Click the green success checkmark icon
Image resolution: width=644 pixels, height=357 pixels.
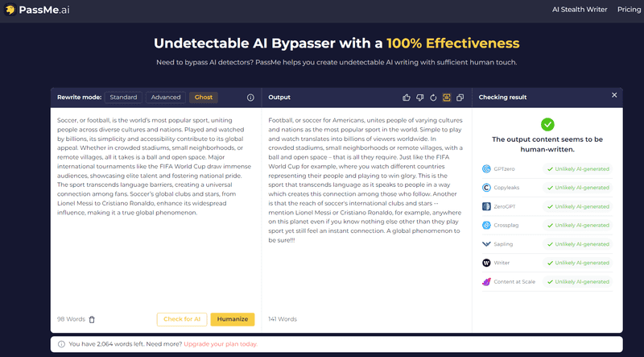(x=547, y=124)
